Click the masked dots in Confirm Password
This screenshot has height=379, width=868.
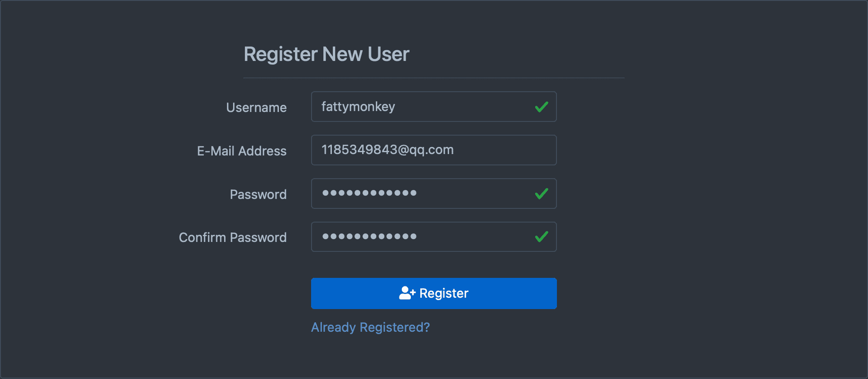[x=369, y=236]
